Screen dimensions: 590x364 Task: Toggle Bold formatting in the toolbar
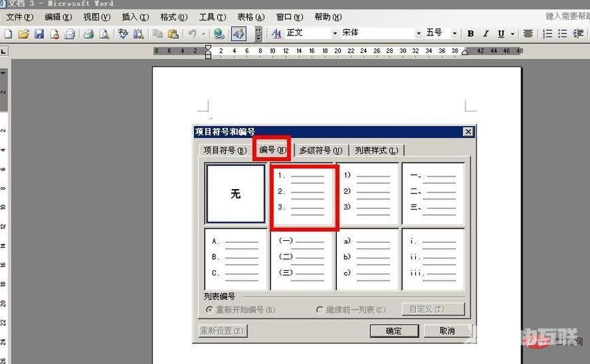click(x=470, y=33)
